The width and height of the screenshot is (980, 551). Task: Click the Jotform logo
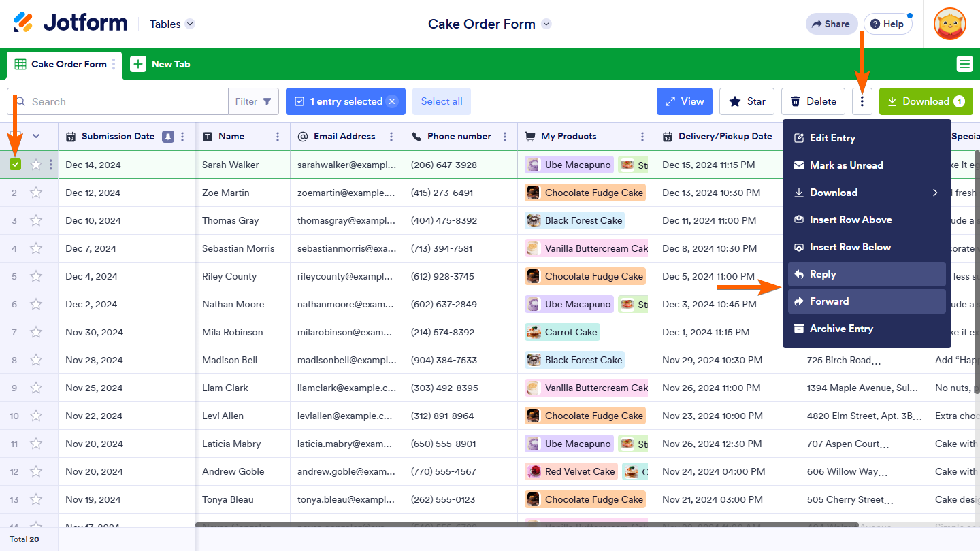pyautogui.click(x=70, y=23)
